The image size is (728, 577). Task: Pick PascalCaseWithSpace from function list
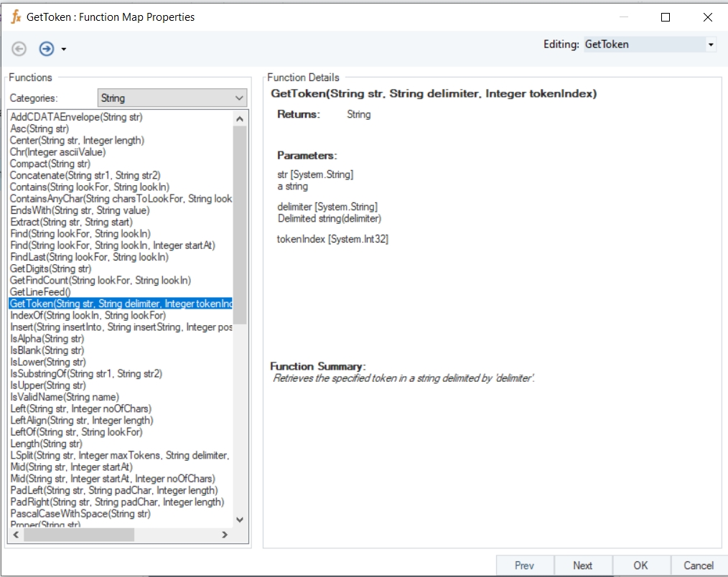coord(80,513)
